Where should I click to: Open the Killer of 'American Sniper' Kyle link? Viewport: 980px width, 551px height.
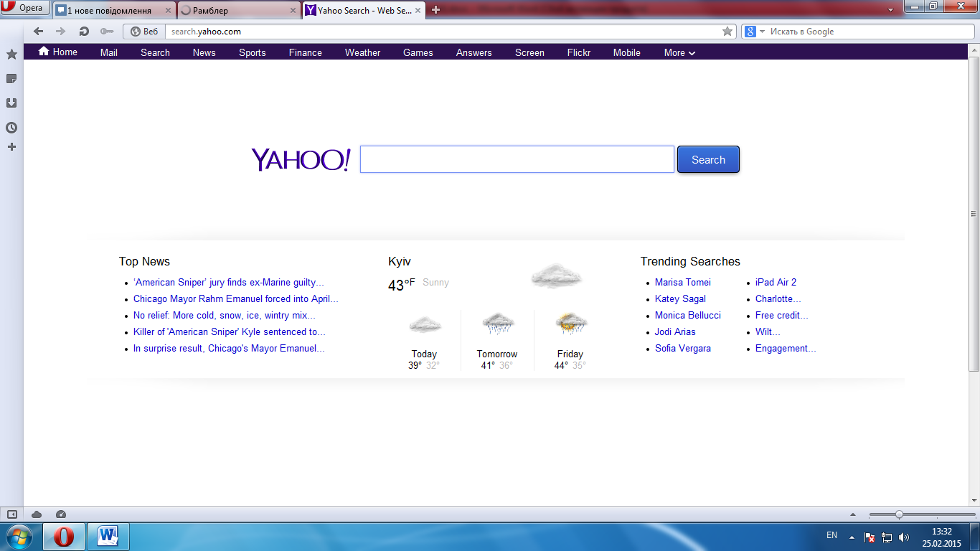click(230, 331)
